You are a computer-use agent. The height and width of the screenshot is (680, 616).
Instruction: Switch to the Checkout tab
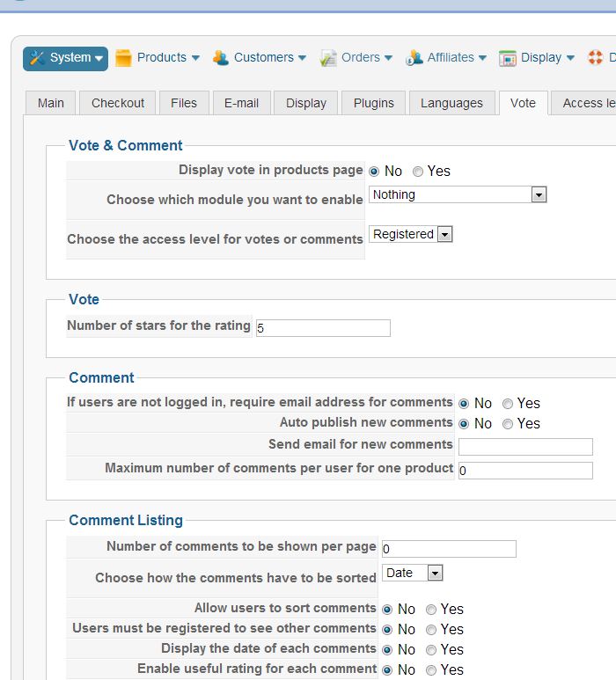tap(118, 103)
